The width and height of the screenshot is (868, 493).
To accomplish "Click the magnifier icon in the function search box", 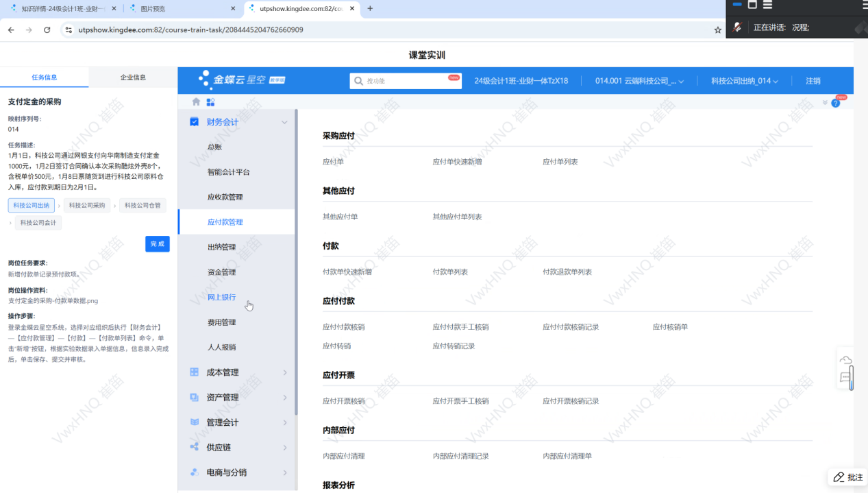I will tap(358, 81).
